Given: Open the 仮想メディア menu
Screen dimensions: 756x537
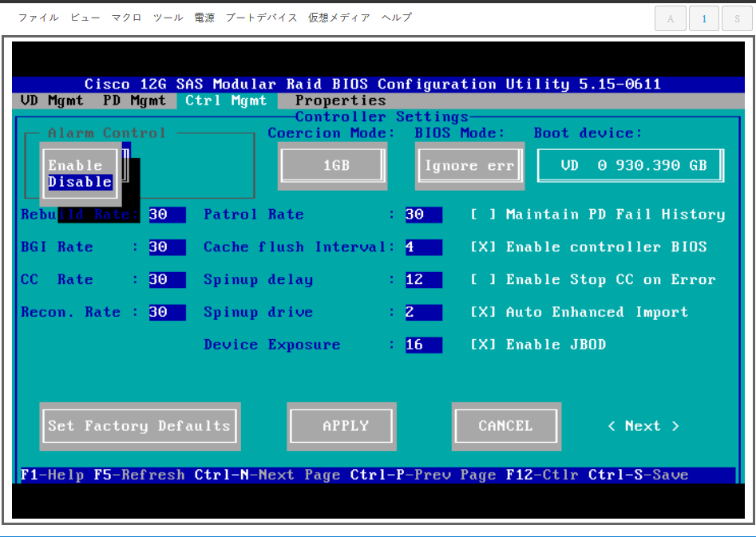Looking at the screenshot, I should (x=339, y=18).
